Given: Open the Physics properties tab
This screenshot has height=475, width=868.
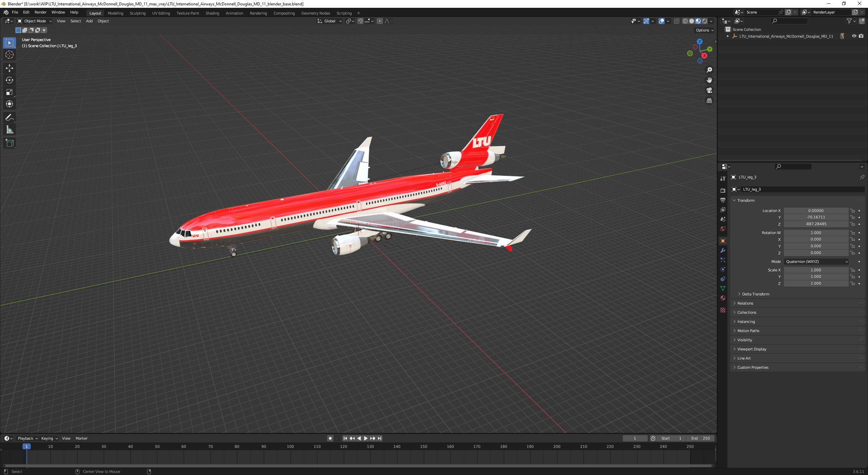Looking at the screenshot, I should click(723, 269).
